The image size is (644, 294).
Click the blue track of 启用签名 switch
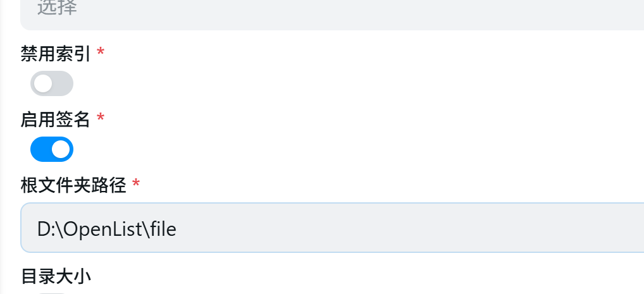click(x=40, y=149)
